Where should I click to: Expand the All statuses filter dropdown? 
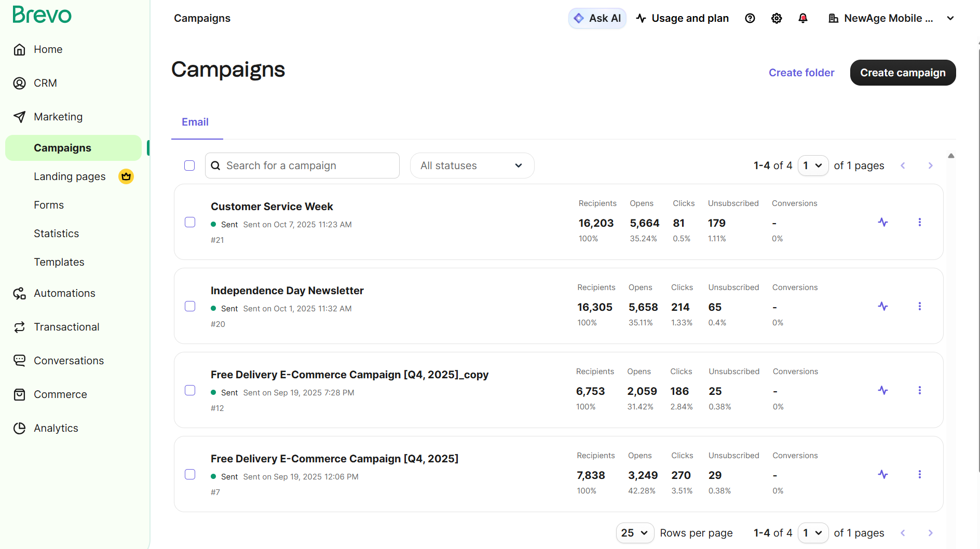click(471, 166)
